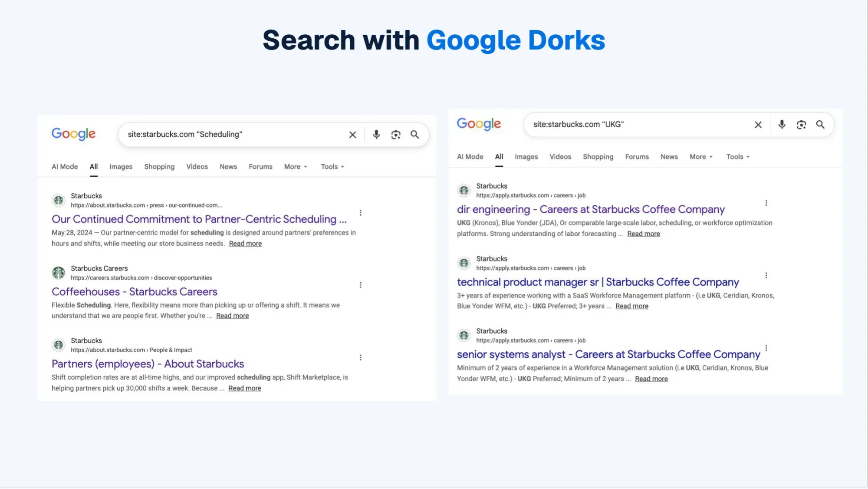Click Read more on Partners (employees) snippet

coord(245,388)
